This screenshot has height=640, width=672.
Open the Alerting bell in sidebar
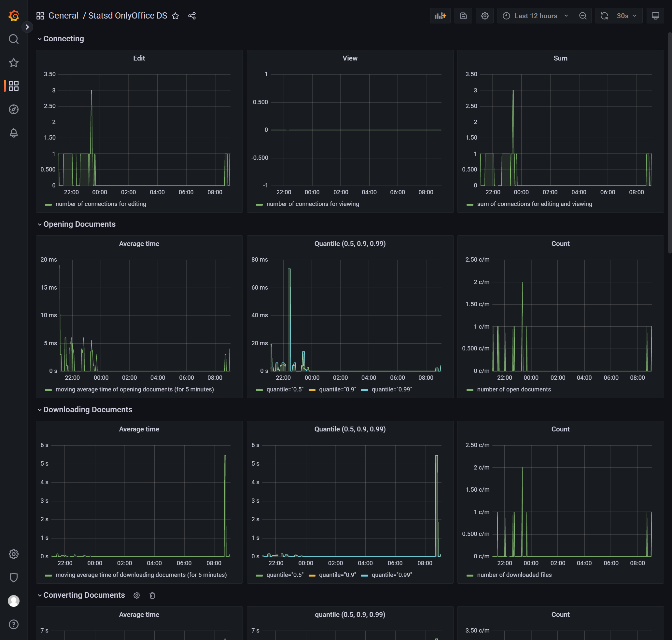[14, 133]
